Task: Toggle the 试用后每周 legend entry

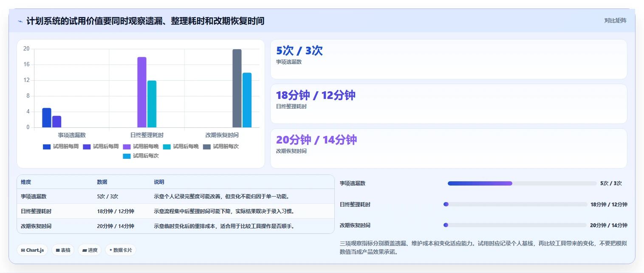Action: click(101, 146)
